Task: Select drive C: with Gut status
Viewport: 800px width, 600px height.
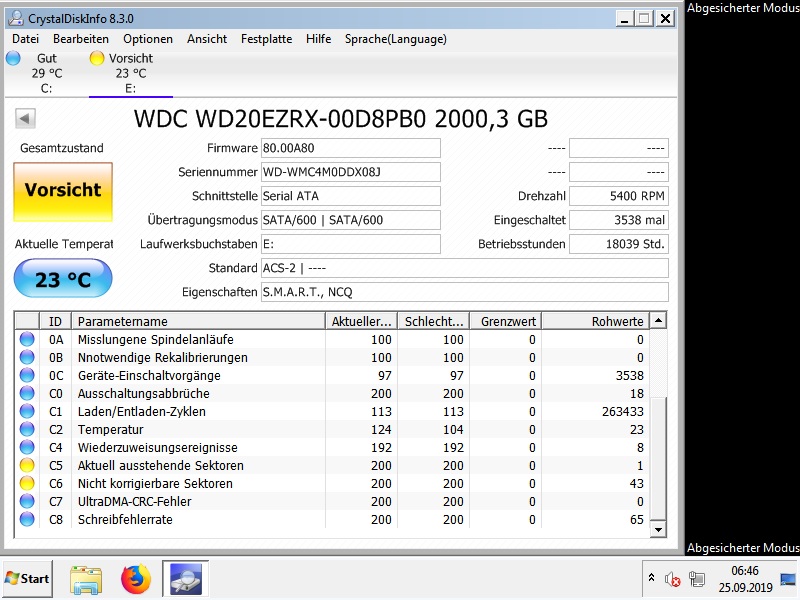Action: click(46, 73)
